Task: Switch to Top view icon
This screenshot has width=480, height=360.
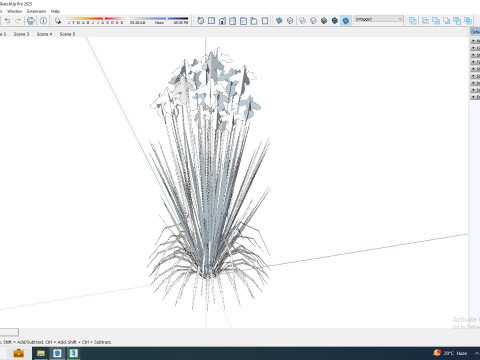Action: (211, 21)
